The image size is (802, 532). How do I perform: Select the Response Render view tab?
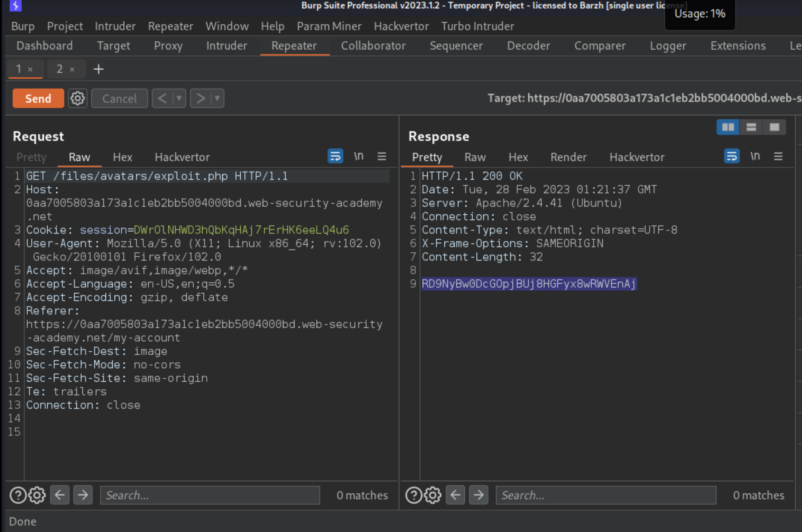(x=568, y=157)
